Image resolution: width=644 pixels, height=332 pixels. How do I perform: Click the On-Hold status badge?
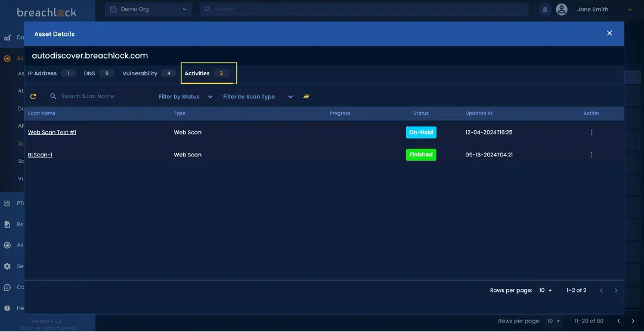coord(421,133)
